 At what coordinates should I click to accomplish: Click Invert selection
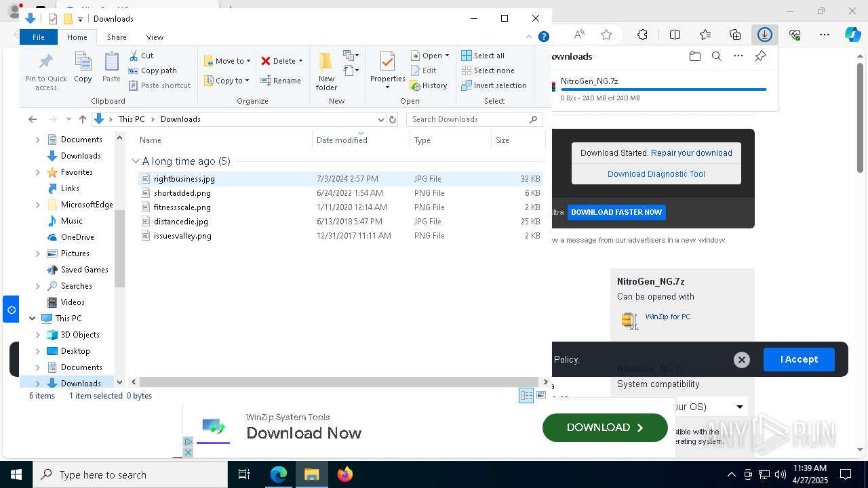click(x=494, y=85)
